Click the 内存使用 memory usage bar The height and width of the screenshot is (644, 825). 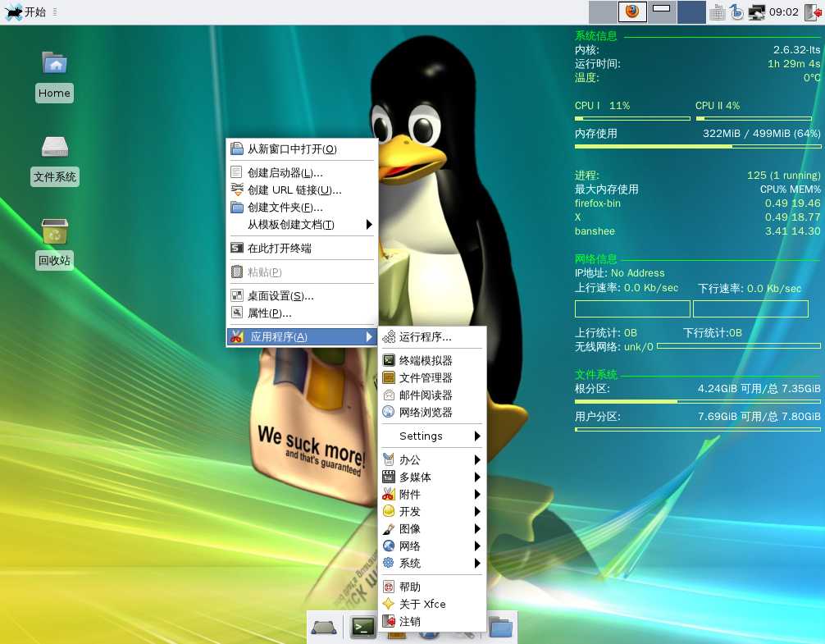click(x=697, y=146)
